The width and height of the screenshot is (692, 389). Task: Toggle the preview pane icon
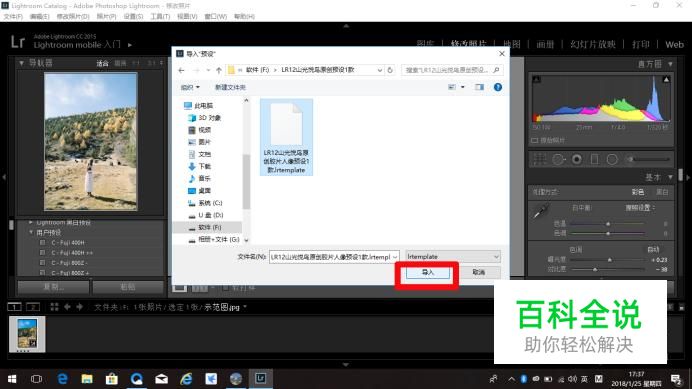(479, 87)
